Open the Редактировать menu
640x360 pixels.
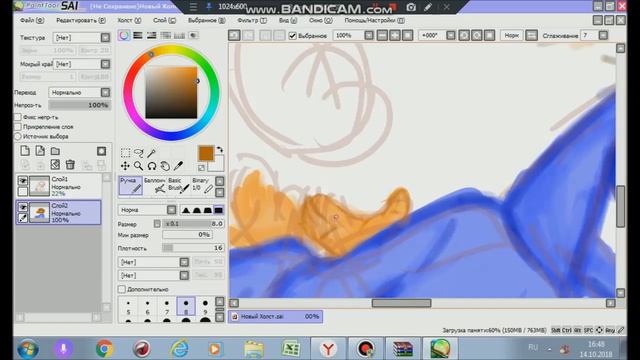81,20
